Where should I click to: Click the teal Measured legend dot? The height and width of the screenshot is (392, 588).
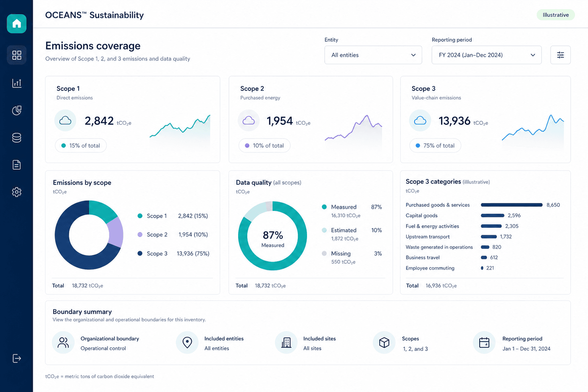324,207
